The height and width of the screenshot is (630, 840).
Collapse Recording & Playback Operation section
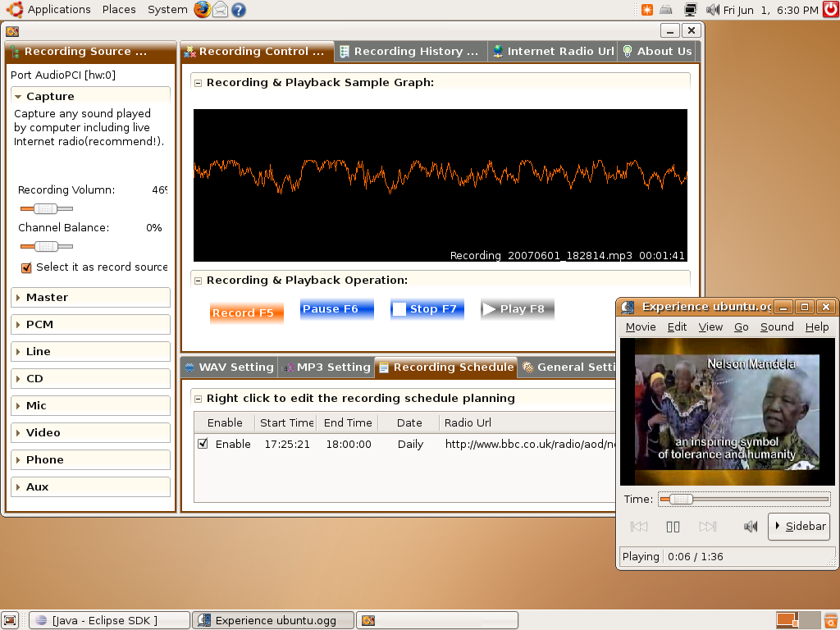pos(198,281)
